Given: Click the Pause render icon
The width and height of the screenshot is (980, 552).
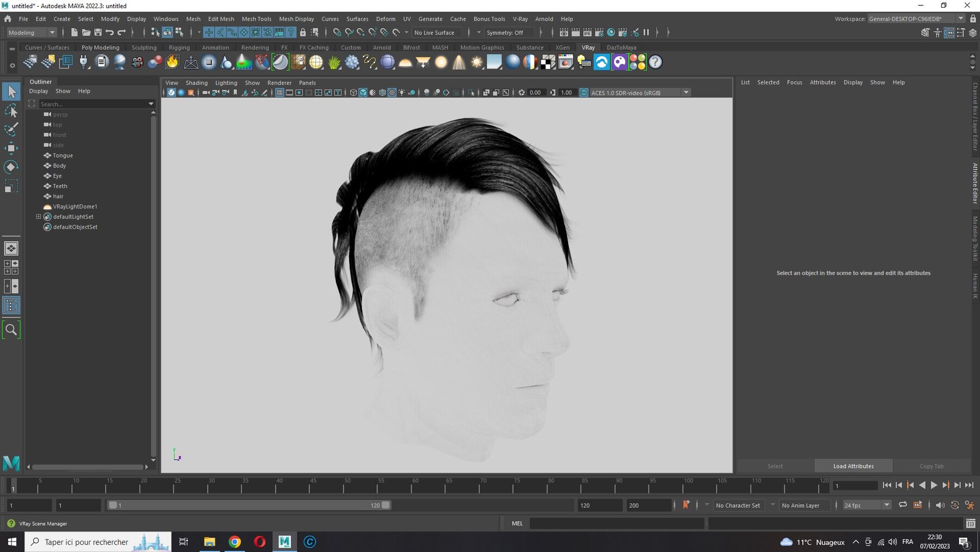Looking at the screenshot, I should click(646, 33).
